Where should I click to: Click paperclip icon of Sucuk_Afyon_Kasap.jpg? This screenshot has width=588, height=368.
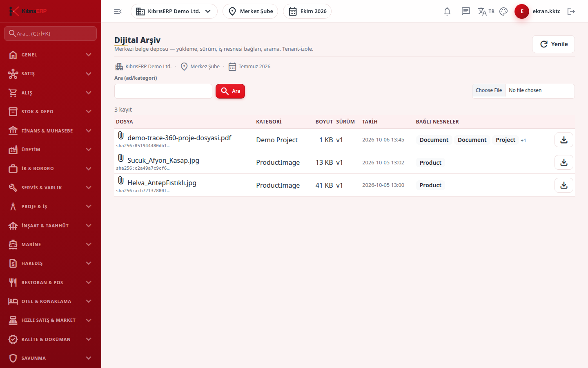click(x=120, y=158)
